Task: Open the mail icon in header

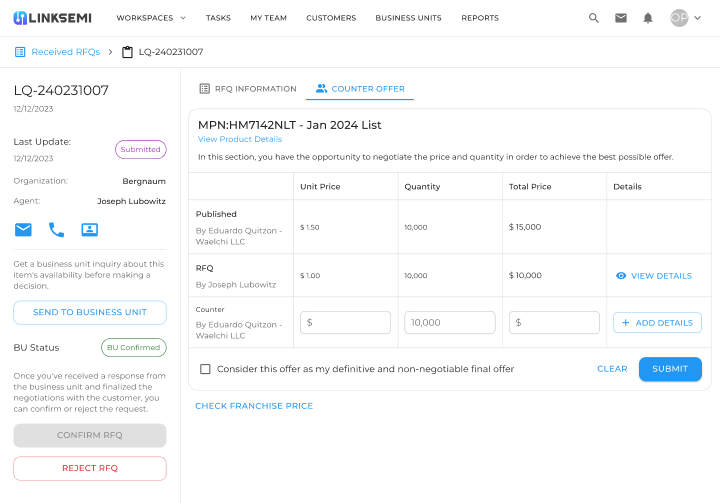Action: pyautogui.click(x=621, y=18)
